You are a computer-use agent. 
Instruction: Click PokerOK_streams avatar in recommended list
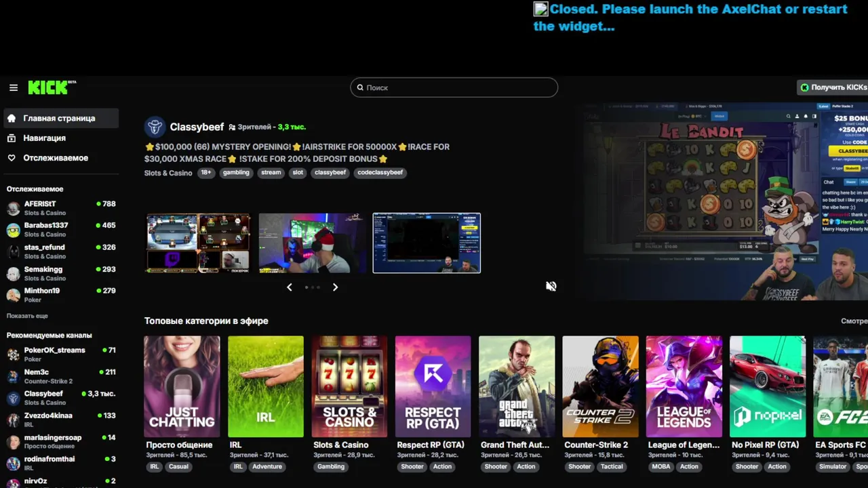tap(14, 354)
